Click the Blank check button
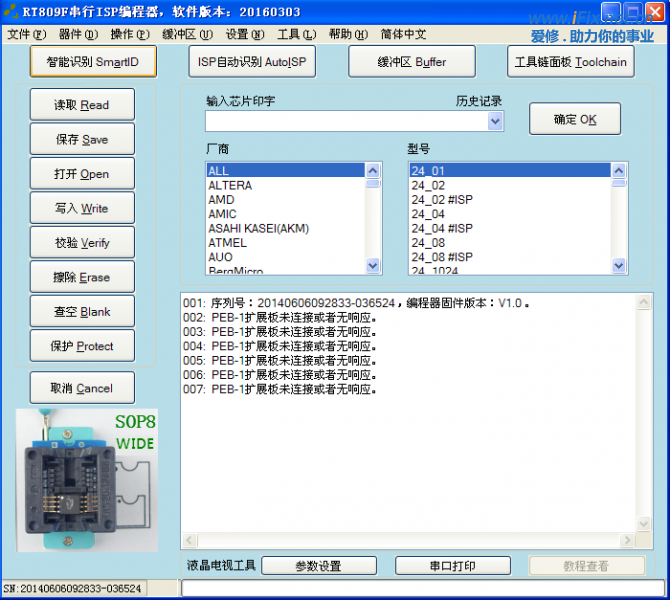 coord(82,312)
